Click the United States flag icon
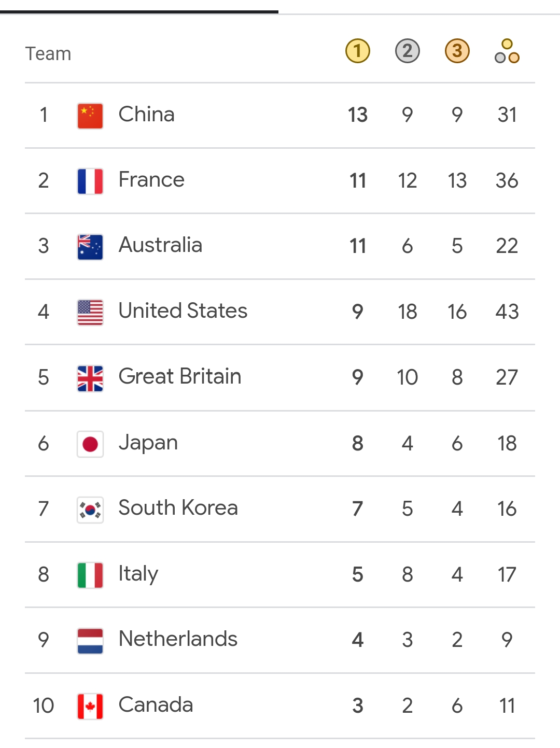 90,312
